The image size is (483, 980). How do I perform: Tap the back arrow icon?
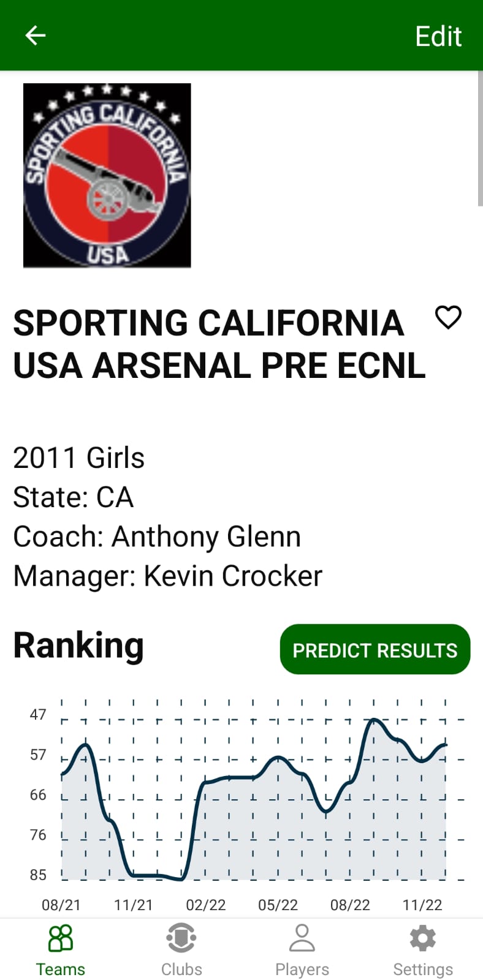point(35,36)
